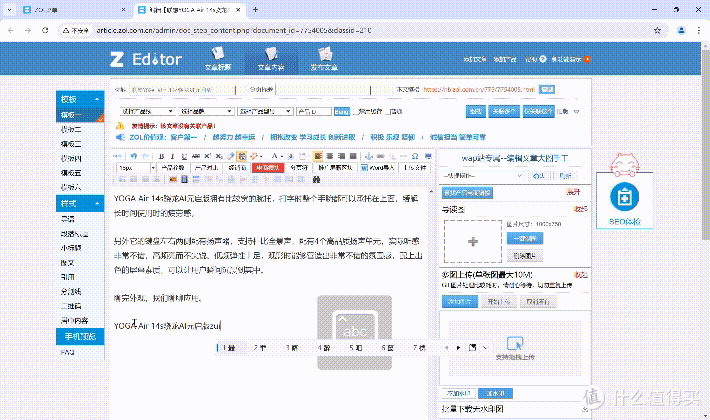Apply subscript (x₂ icon)
The height and width of the screenshot is (420, 710).
click(x=219, y=156)
